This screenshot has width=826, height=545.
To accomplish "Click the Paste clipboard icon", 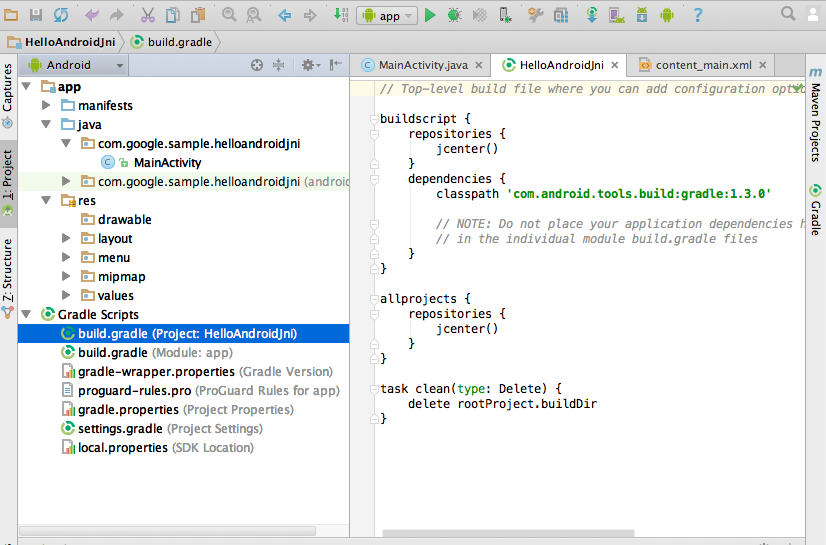I will click(198, 15).
